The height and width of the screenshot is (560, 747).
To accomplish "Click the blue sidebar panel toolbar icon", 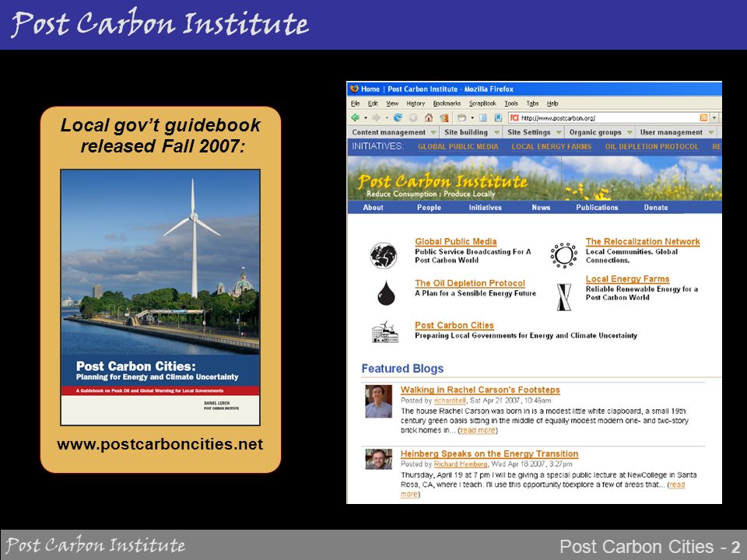I will coord(482,117).
